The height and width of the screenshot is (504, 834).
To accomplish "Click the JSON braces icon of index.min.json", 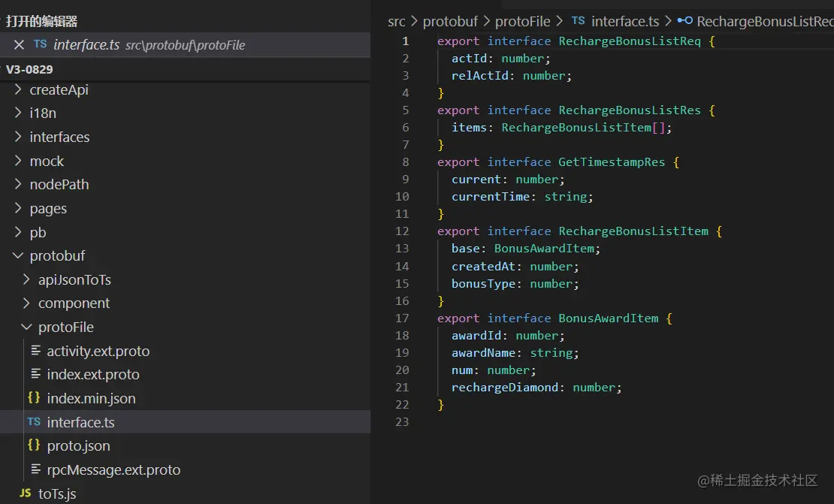I will [34, 397].
